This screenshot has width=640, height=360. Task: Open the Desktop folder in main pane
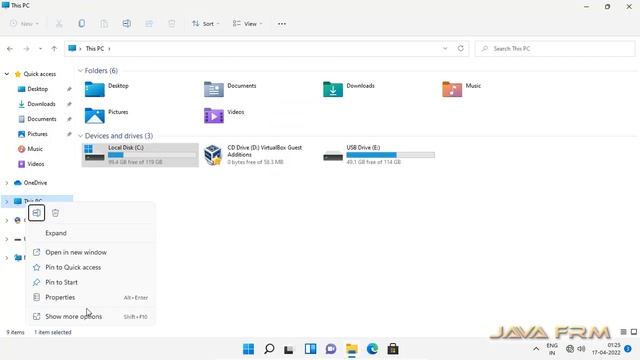coord(107,89)
